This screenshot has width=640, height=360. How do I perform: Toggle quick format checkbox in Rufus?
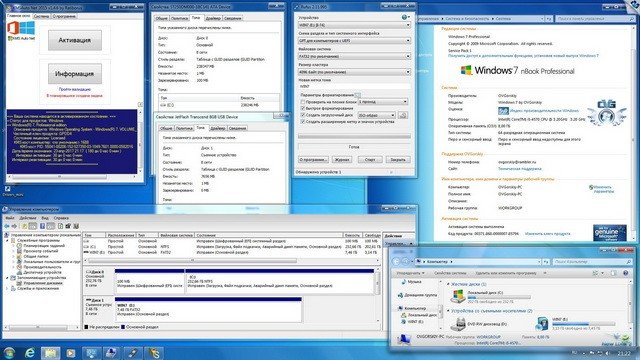coord(303,108)
